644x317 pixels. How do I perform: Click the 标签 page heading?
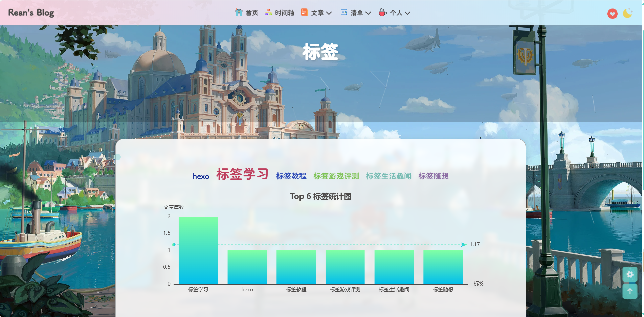pyautogui.click(x=320, y=52)
